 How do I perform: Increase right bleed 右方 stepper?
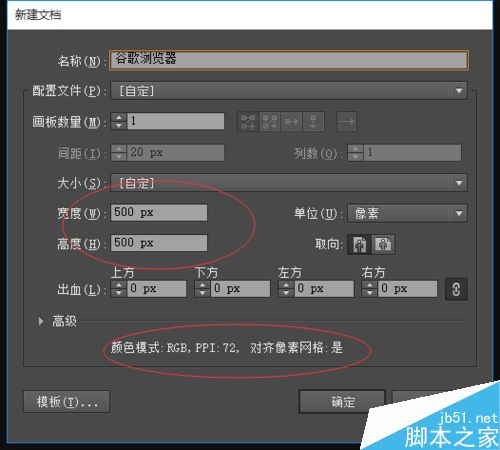(x=370, y=285)
